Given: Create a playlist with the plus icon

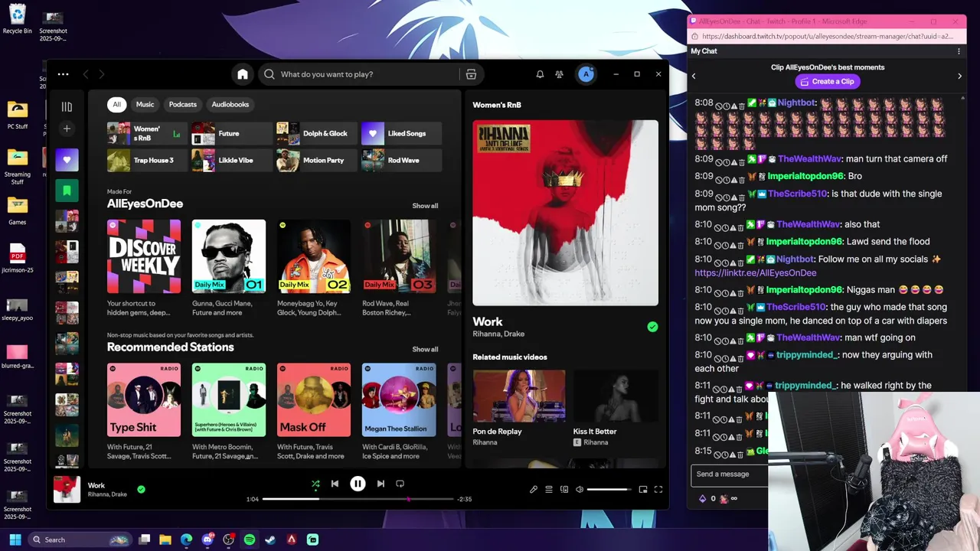Looking at the screenshot, I should 67,129.
